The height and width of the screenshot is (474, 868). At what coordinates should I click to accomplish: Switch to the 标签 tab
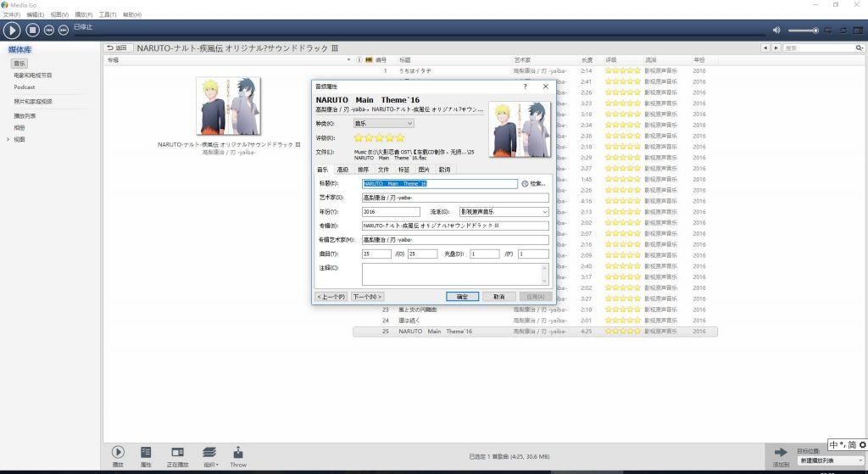coord(403,170)
